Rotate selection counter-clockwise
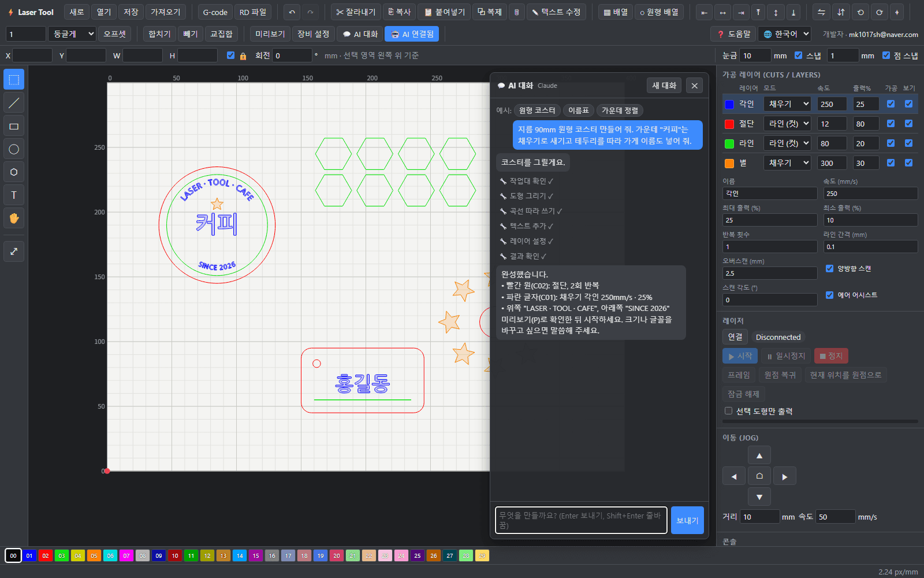This screenshot has height=578, width=924. [x=860, y=12]
